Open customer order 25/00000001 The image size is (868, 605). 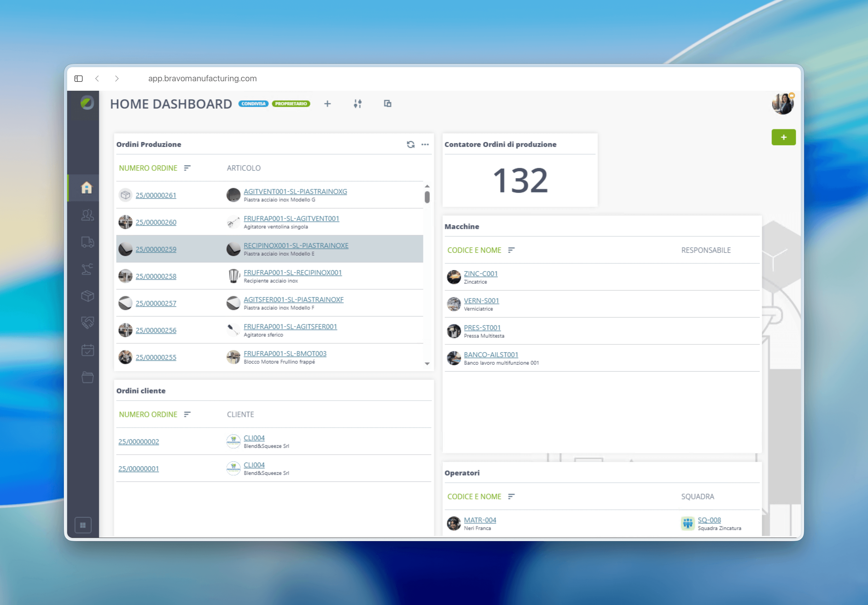[138, 469]
